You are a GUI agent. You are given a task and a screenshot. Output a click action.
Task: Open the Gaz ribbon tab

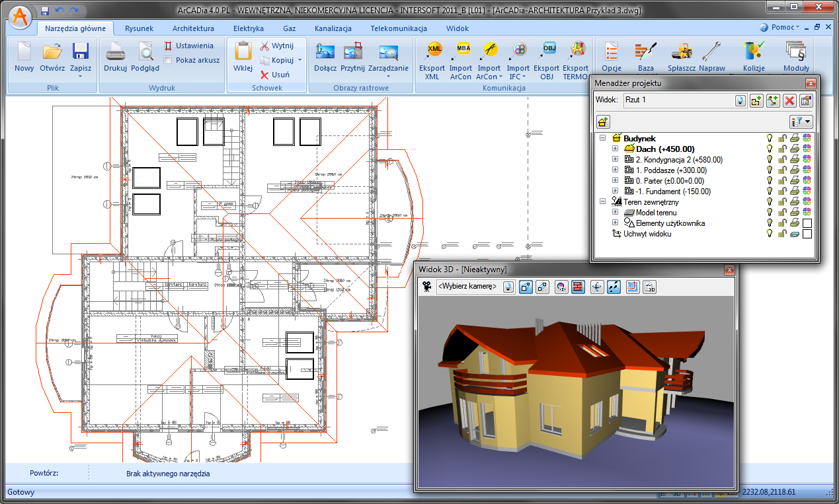(x=290, y=28)
